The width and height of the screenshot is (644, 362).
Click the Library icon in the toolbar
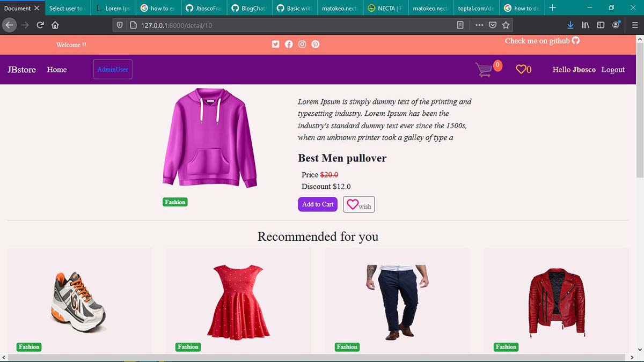pyautogui.click(x=586, y=25)
